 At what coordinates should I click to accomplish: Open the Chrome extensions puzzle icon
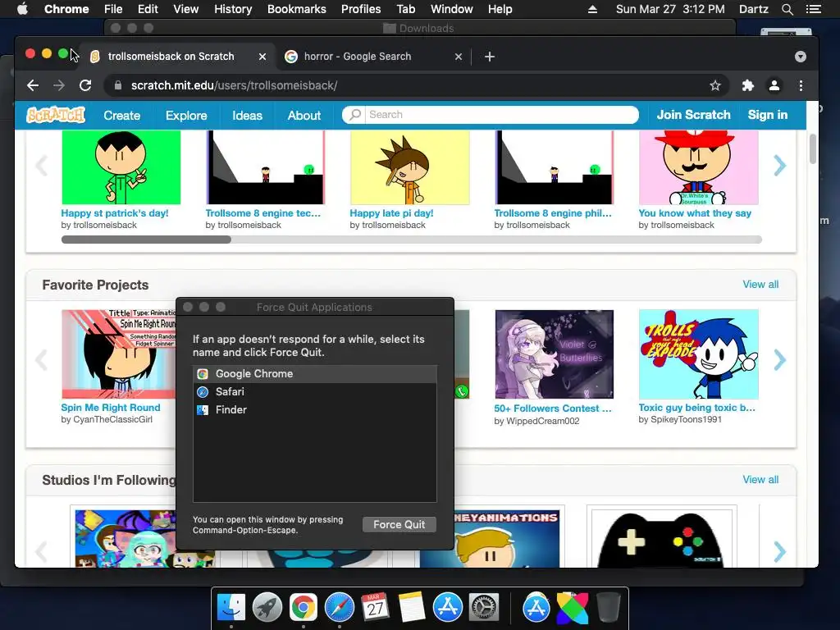click(x=748, y=85)
